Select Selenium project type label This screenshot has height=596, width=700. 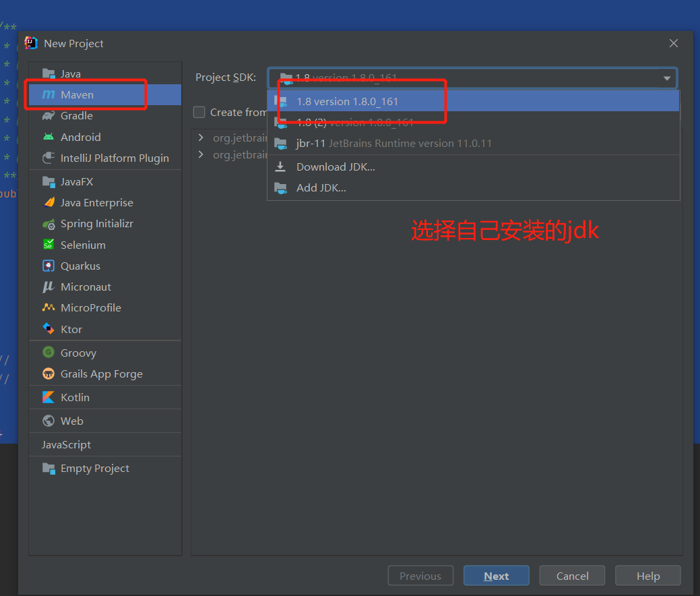click(83, 245)
